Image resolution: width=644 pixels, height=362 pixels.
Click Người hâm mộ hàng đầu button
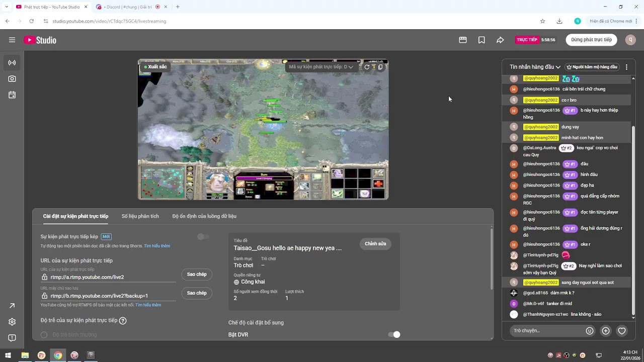pyautogui.click(x=592, y=67)
